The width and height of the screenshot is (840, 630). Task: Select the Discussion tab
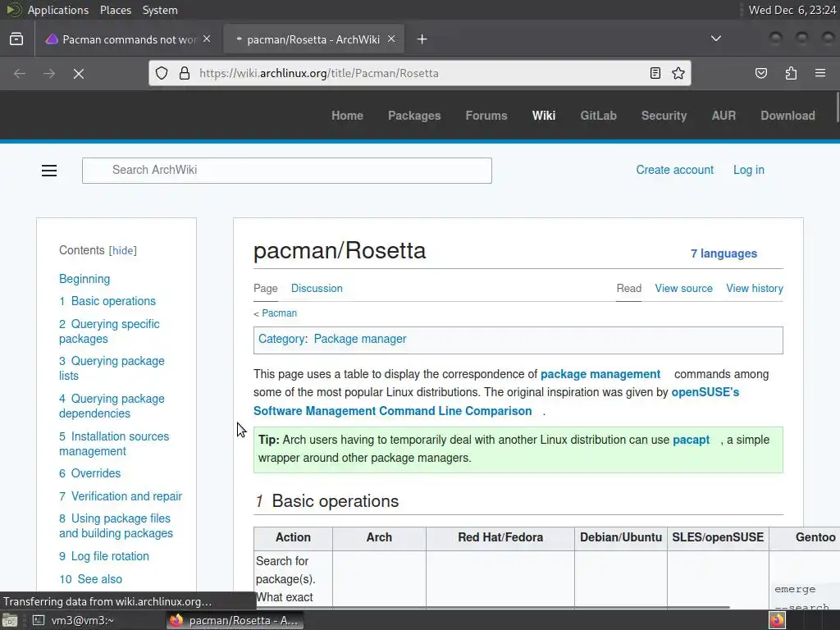tap(317, 288)
